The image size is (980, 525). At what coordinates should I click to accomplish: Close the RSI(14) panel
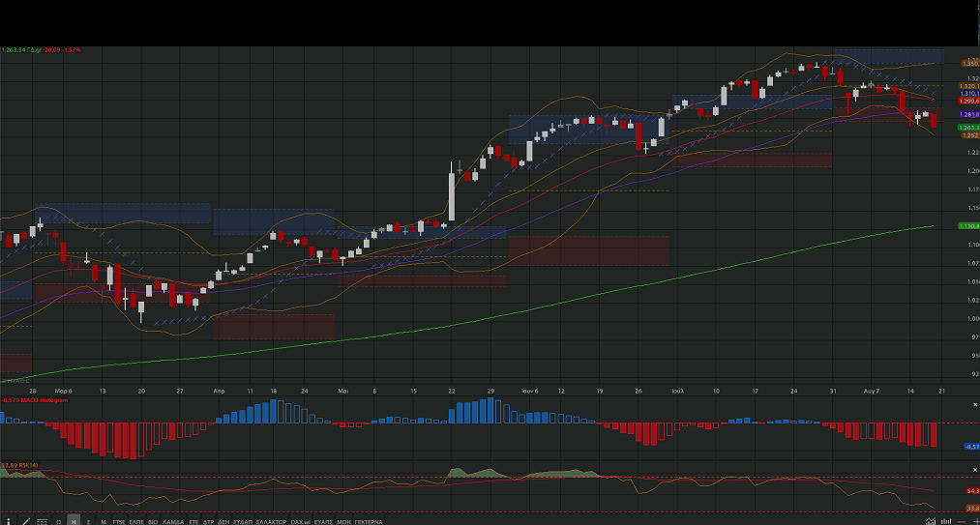975,470
